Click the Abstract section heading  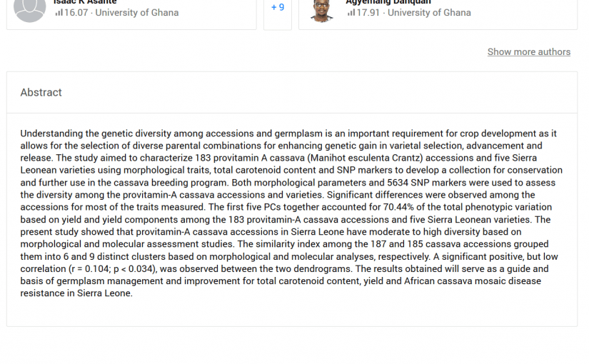pyautogui.click(x=41, y=93)
